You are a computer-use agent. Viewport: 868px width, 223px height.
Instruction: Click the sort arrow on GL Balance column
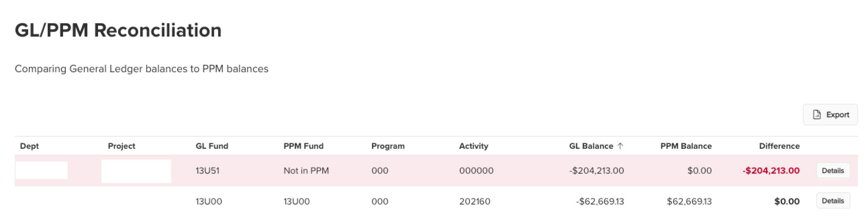621,146
